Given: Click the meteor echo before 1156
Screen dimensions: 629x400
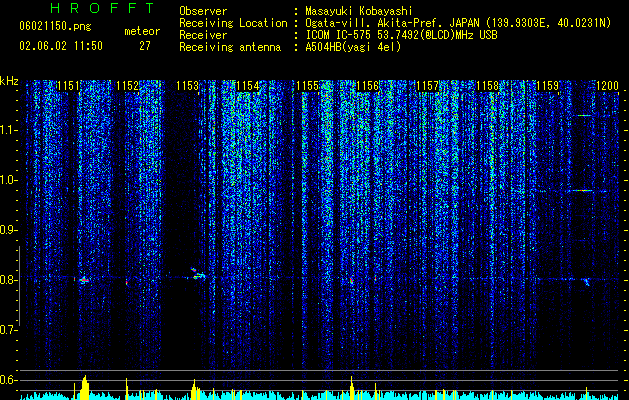Looking at the screenshot, I should pyautogui.click(x=351, y=280).
